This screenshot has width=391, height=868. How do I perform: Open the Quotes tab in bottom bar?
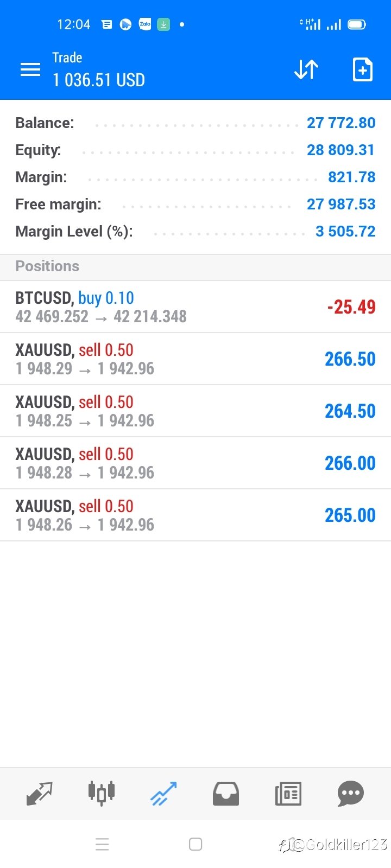(x=40, y=794)
